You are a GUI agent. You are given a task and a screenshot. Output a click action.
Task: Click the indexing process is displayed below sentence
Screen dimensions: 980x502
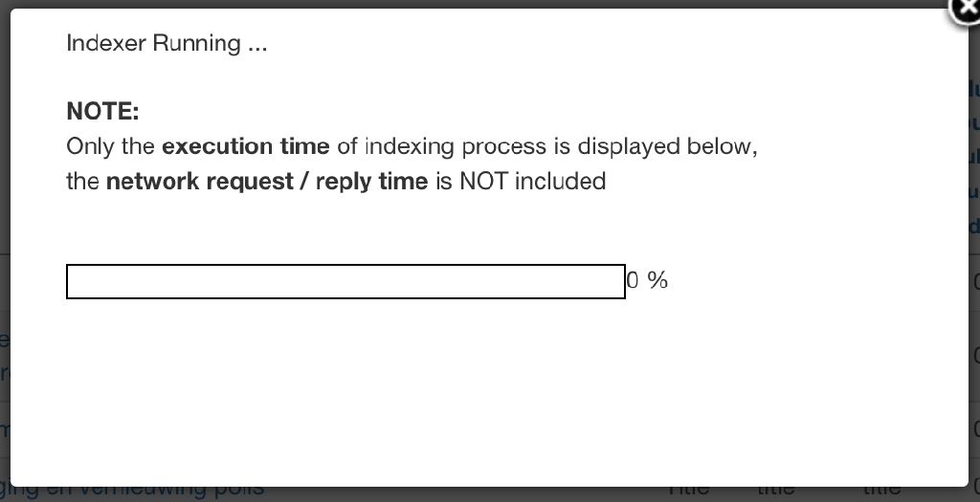(x=561, y=146)
